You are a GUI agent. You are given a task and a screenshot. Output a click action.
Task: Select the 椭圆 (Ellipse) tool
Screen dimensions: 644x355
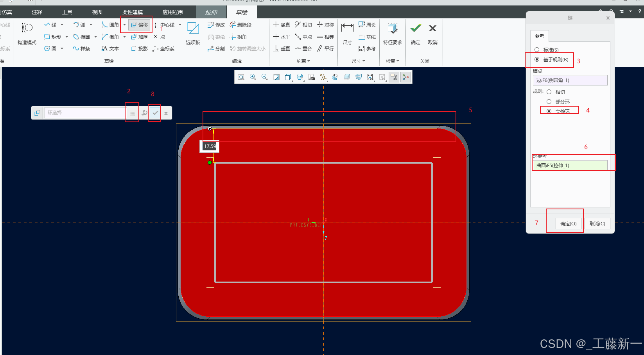pos(81,37)
